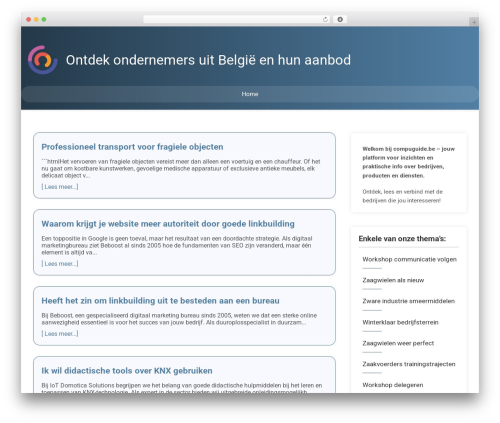Click the red close window dot
This screenshot has height=423, width=500.
point(29,19)
